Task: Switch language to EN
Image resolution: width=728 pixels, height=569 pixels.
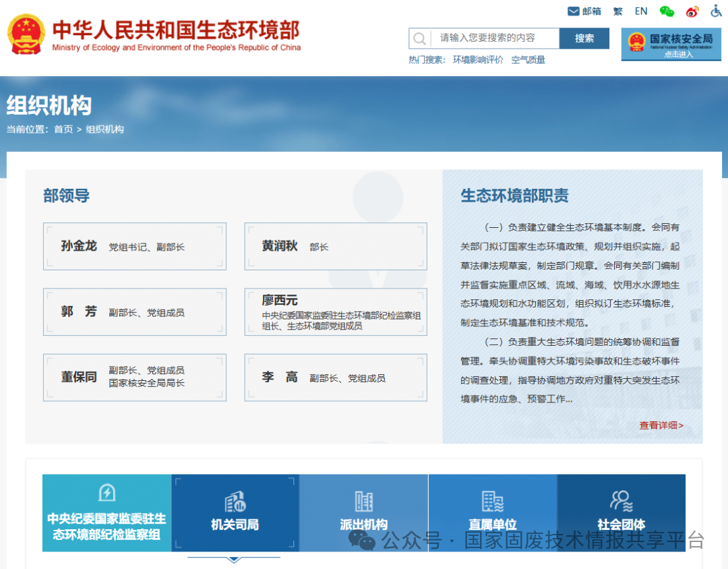Action: click(640, 11)
